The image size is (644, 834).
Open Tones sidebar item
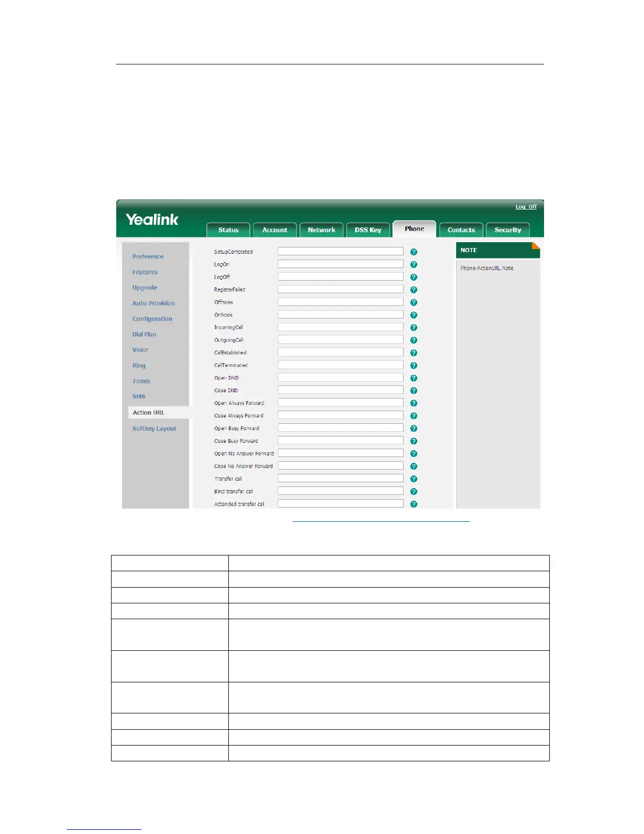141,381
